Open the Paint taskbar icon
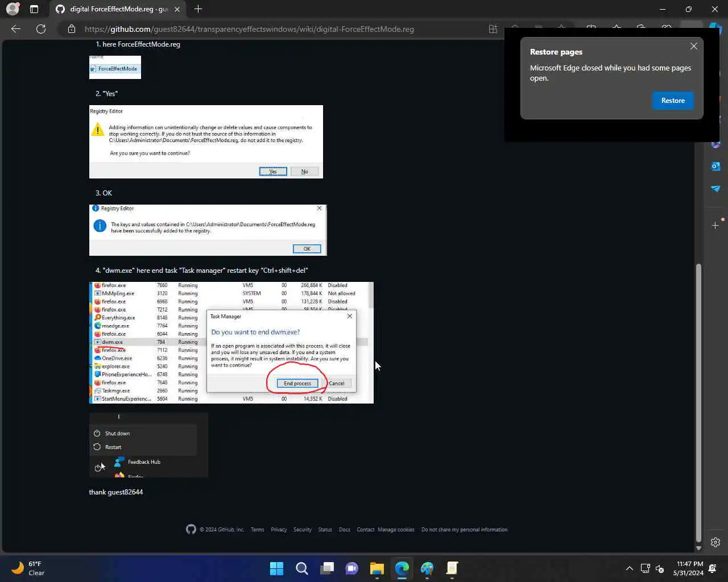This screenshot has width=728, height=582. (427, 568)
